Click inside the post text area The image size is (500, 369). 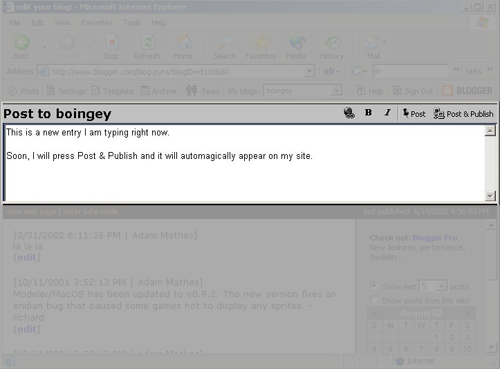(x=244, y=163)
